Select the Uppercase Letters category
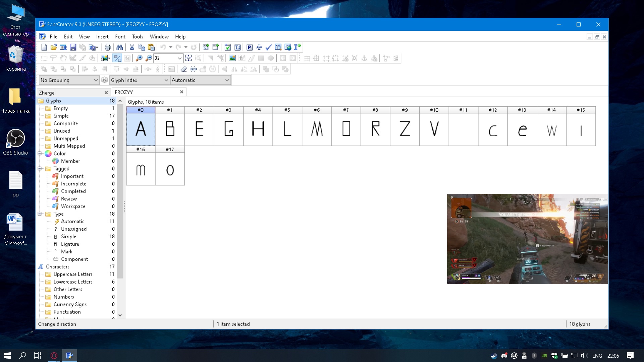This screenshot has width=644, height=362. pyautogui.click(x=73, y=274)
